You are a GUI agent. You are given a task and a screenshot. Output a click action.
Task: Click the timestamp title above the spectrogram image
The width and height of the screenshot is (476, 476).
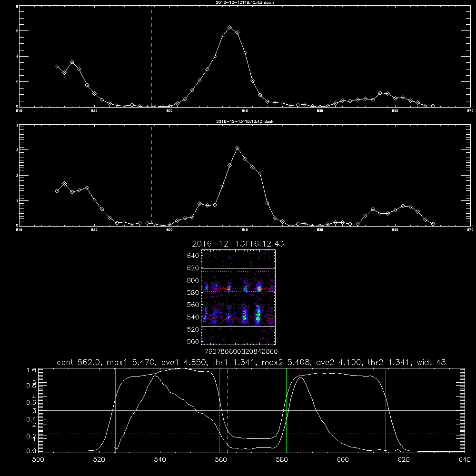point(238,244)
